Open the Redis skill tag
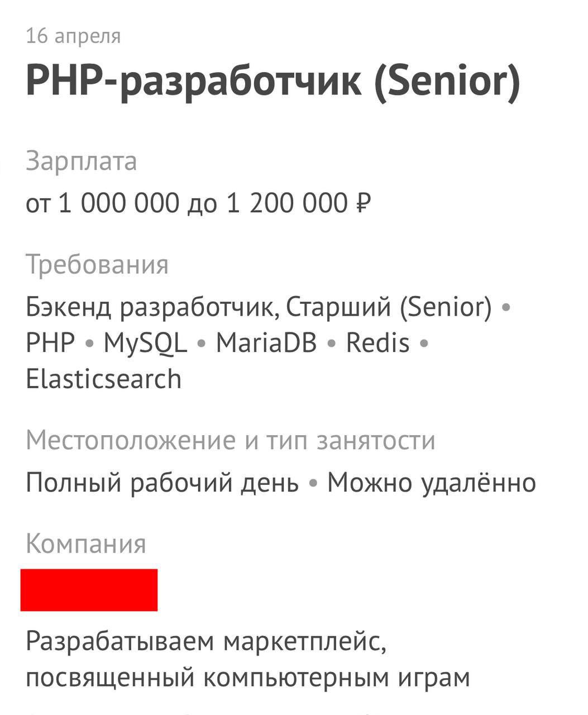588x715 pixels. (378, 343)
